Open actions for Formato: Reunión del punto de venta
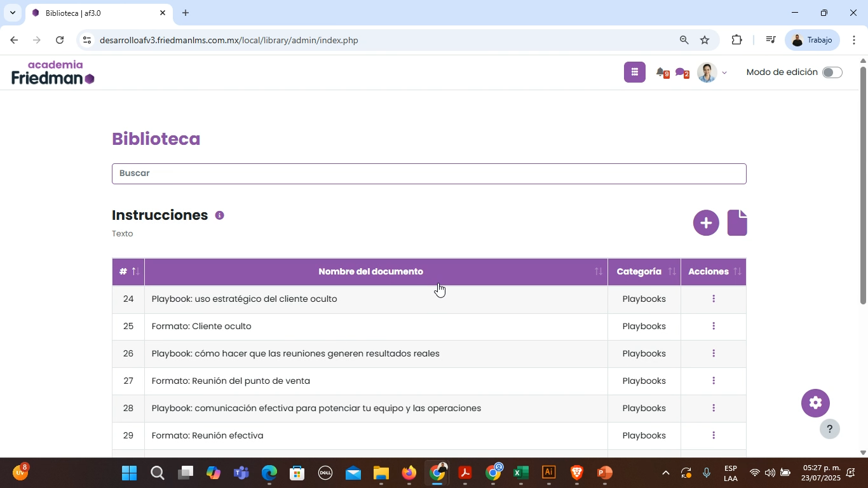The width and height of the screenshot is (868, 488). (x=714, y=381)
